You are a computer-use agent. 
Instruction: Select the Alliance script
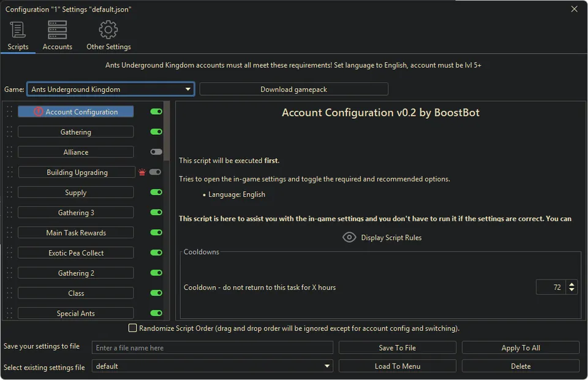[76, 152]
